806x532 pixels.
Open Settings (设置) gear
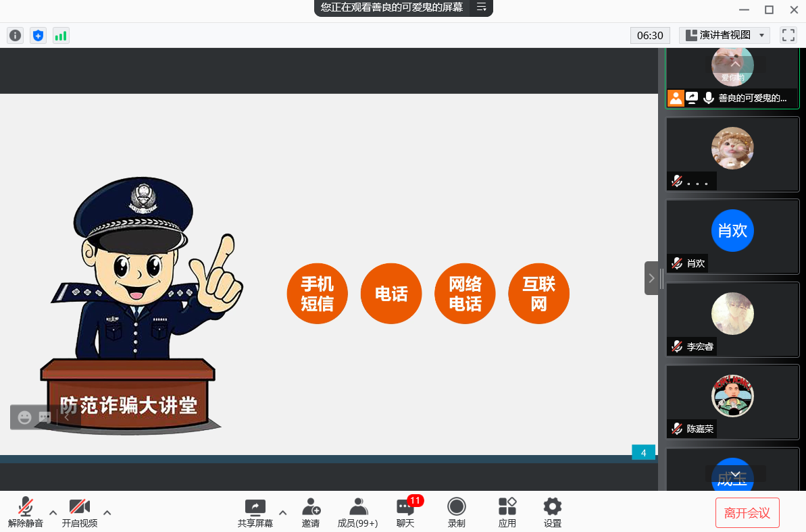[553, 512]
